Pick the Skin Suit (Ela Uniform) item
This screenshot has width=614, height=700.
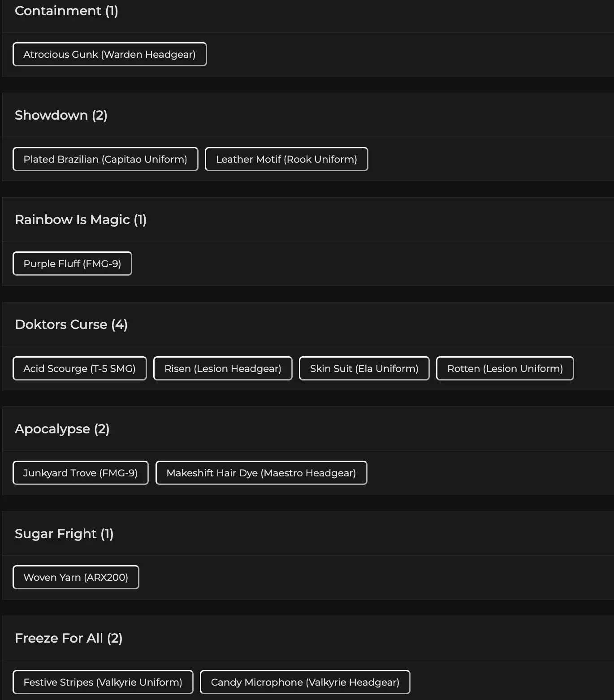364,368
